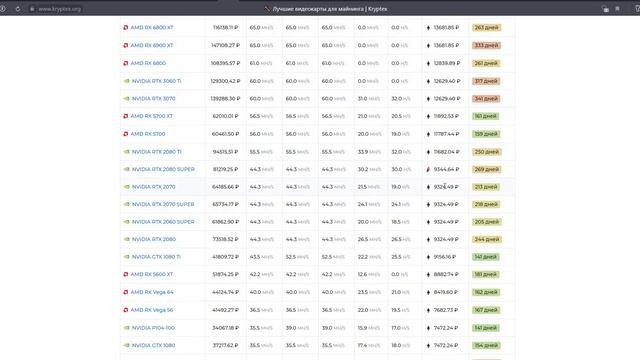The image size is (640, 360).
Task: Focus the www.kryptex.org address field
Action: coord(60,9)
